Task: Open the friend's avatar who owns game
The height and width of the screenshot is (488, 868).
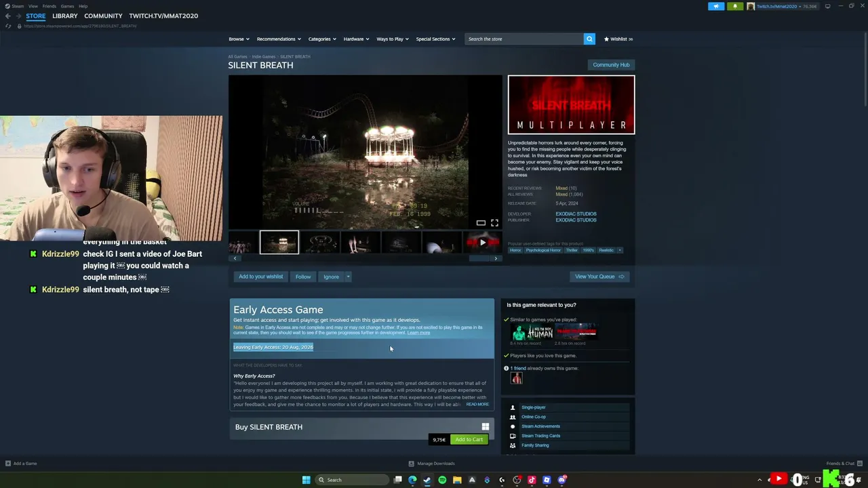Action: [x=517, y=379]
